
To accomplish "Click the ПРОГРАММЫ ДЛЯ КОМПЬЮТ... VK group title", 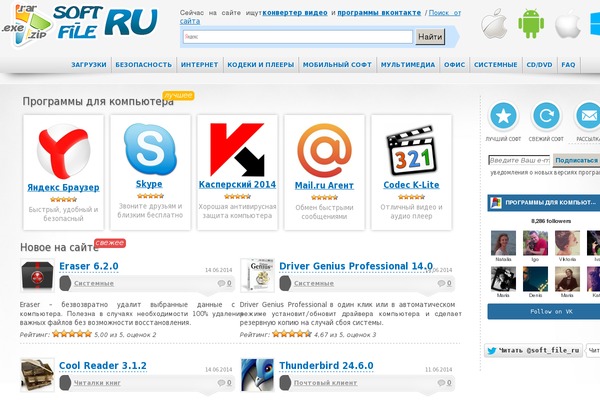I will pos(550,202).
